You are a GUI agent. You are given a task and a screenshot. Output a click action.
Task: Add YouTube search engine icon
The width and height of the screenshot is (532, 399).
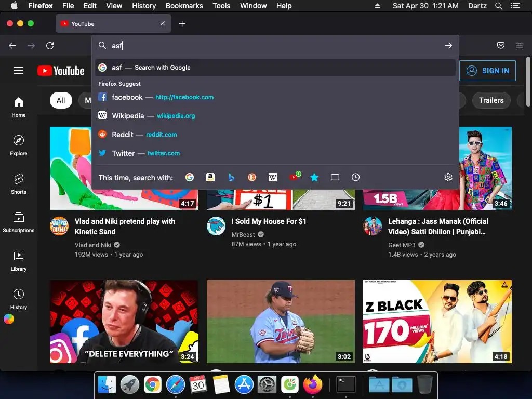295,177
